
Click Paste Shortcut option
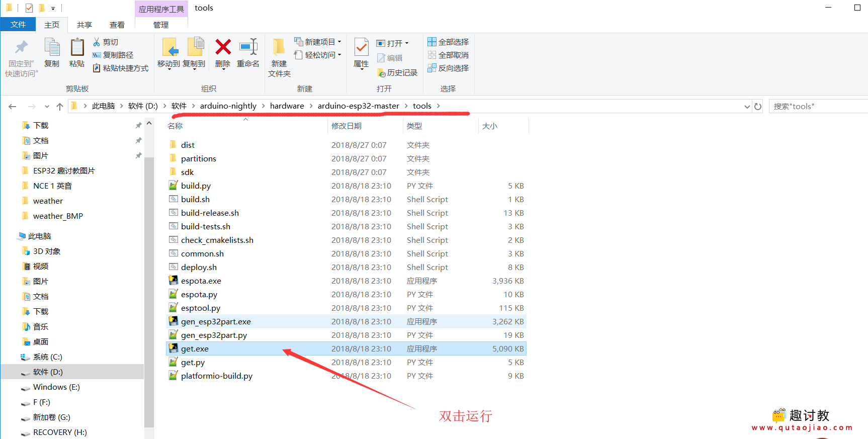pyautogui.click(x=120, y=68)
